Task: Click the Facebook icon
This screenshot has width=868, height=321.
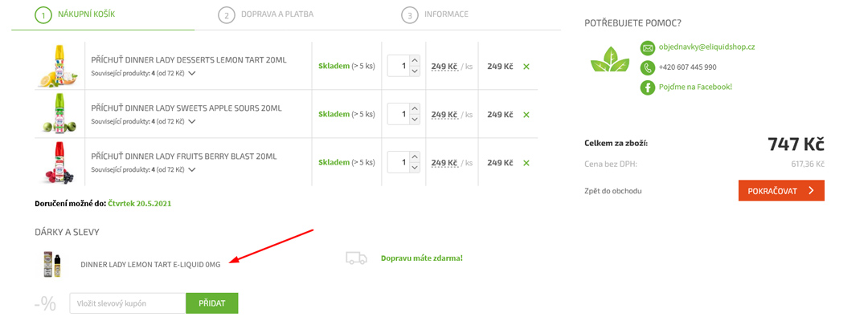Action: 647,87
